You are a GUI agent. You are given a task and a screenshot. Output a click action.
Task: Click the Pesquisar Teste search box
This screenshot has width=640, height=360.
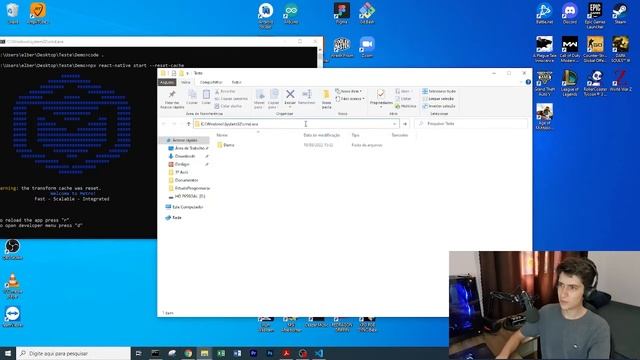click(x=471, y=124)
